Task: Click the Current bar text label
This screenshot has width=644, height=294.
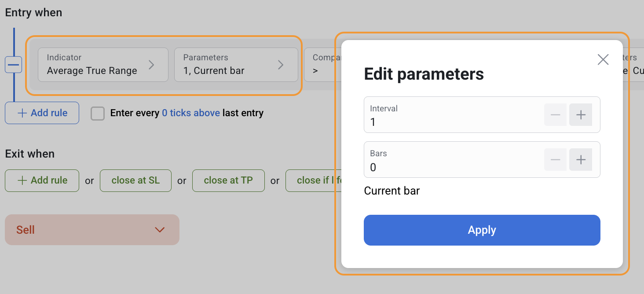Action: pos(392,191)
